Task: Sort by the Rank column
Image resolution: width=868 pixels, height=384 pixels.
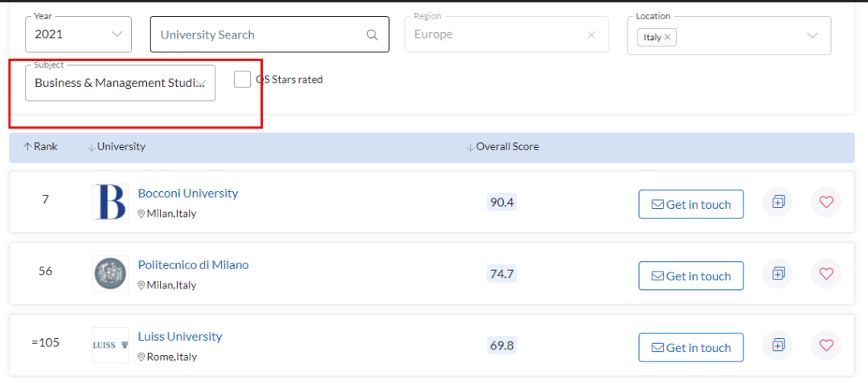Action: point(40,147)
